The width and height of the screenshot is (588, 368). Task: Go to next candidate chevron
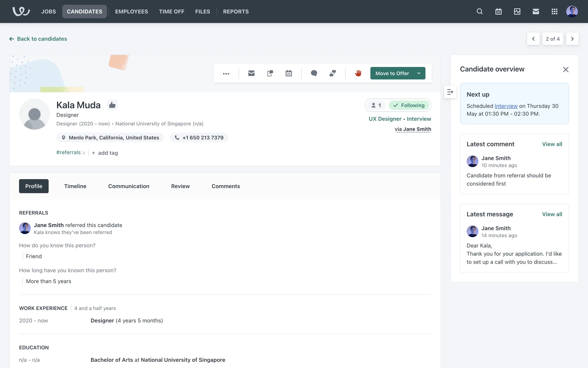tap(572, 39)
